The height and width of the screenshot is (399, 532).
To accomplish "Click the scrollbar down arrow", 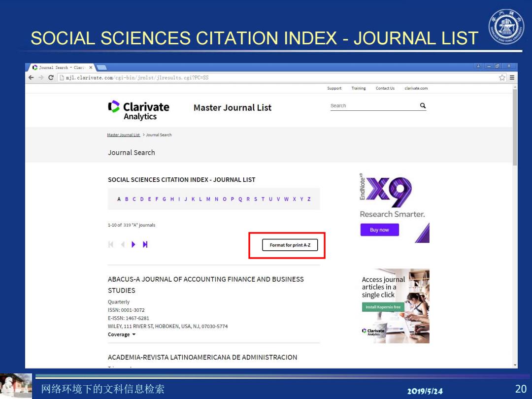I will pyautogui.click(x=515, y=366).
